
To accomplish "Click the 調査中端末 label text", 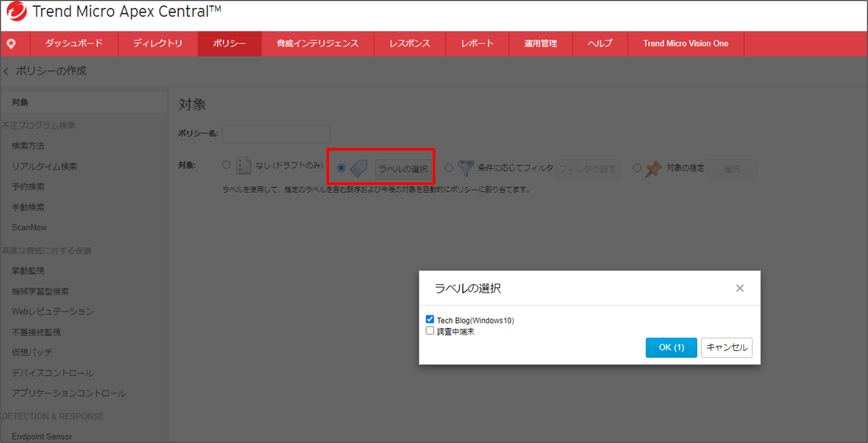I will pyautogui.click(x=456, y=332).
